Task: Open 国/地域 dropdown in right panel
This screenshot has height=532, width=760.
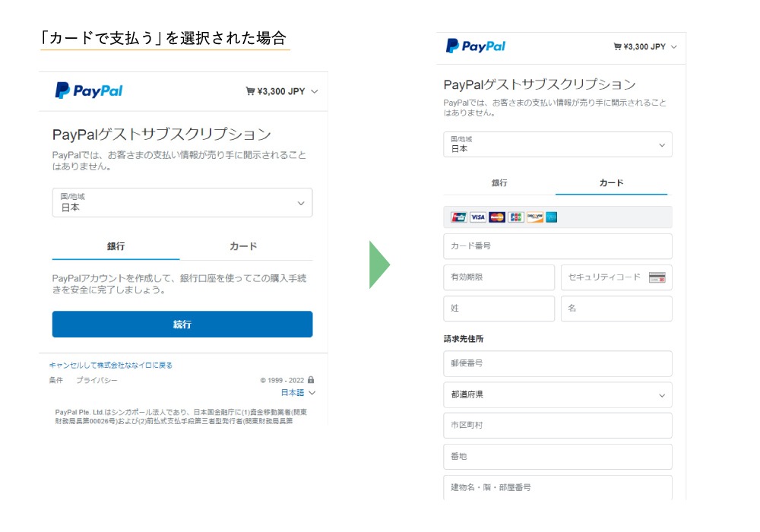Action: (557, 144)
